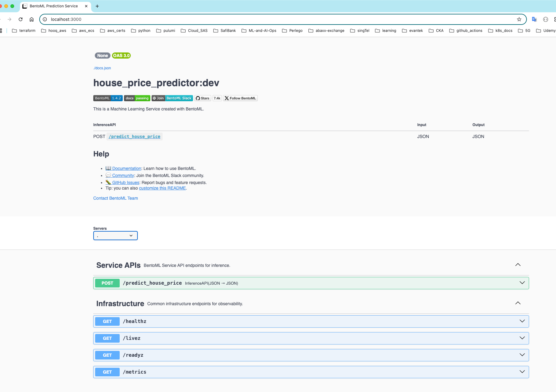556x392 pixels.
Task: Open the ML-and-AI-Ops bookmarks folder
Action: [259, 31]
